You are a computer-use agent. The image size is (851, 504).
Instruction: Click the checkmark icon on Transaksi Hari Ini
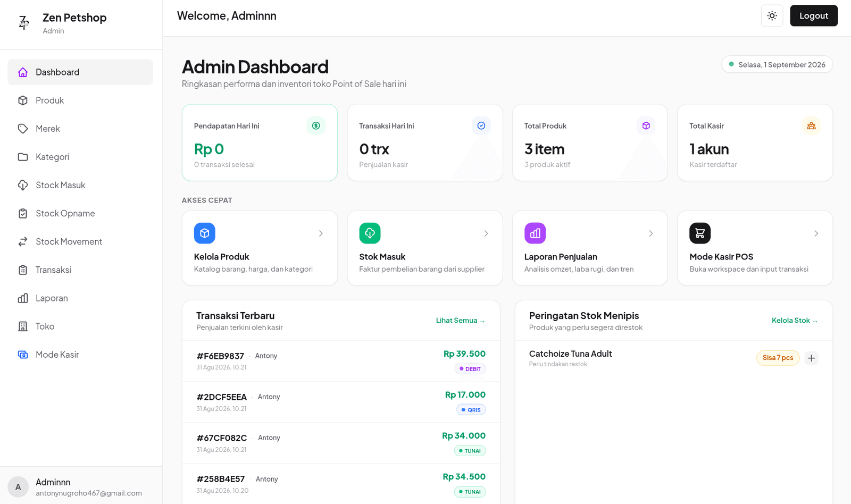coord(481,125)
